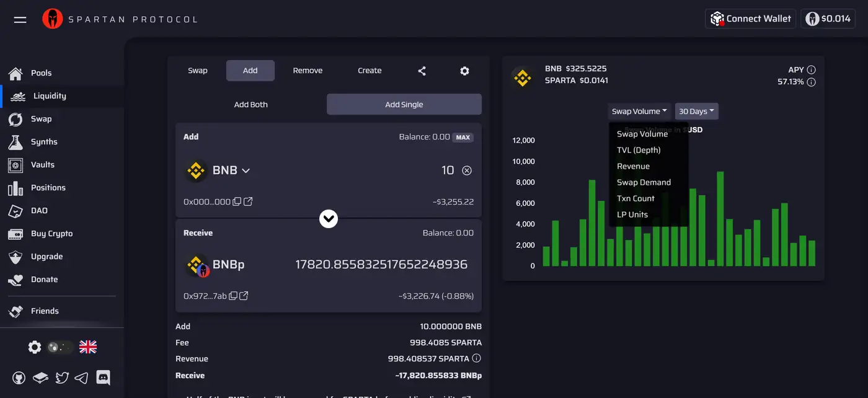Switch to the Remove tab
The width and height of the screenshot is (868, 398).
point(308,71)
